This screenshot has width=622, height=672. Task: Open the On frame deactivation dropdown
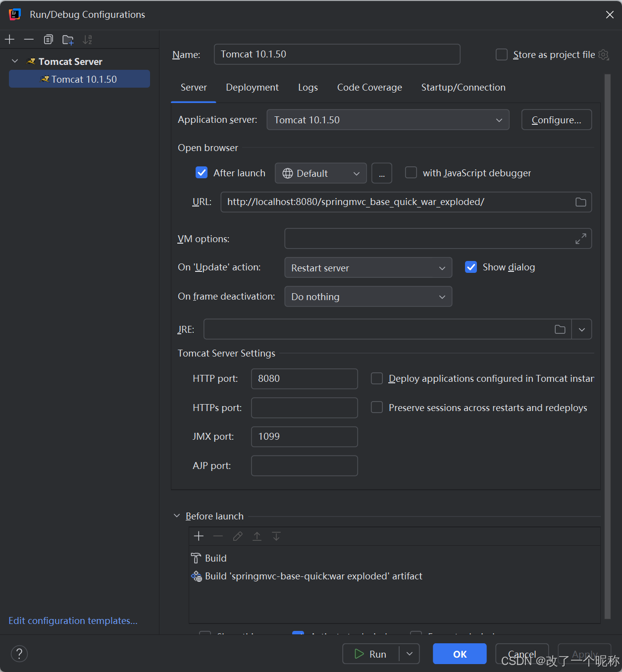[368, 297]
